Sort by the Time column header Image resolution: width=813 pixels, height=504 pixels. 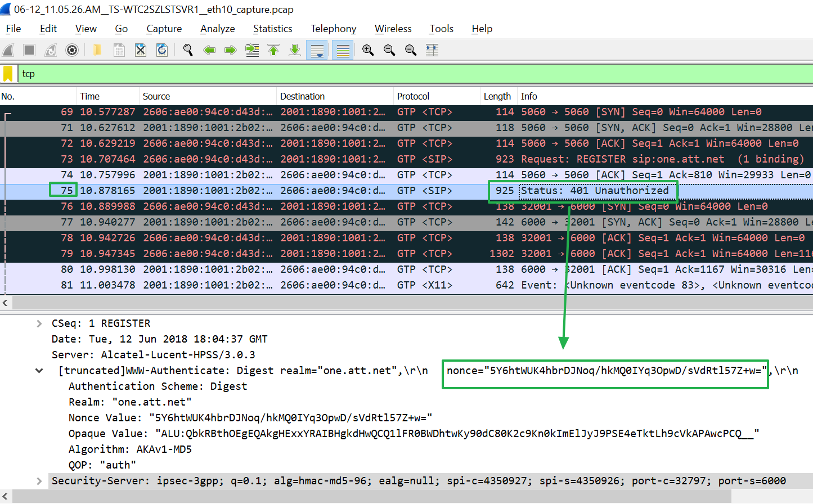(x=108, y=96)
